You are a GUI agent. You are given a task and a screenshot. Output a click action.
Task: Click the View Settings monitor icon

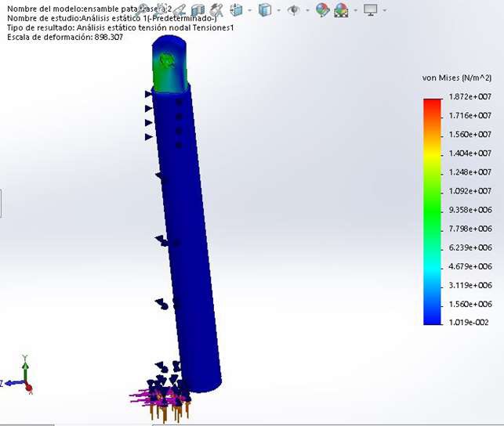click(371, 10)
